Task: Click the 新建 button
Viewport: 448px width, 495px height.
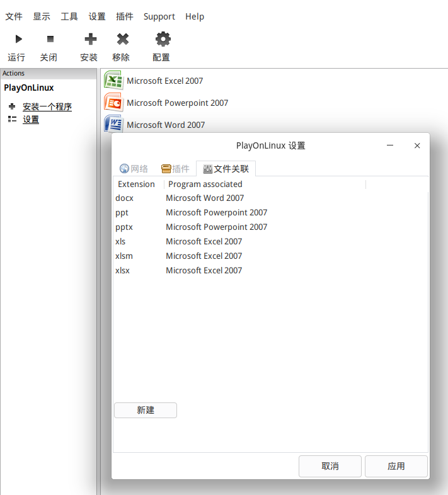Action: point(146,410)
